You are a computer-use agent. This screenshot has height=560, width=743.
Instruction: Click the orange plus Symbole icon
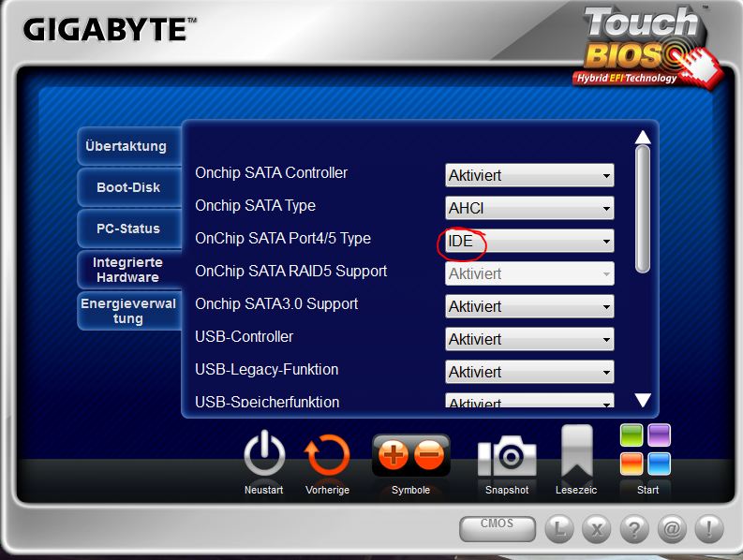pos(393,455)
